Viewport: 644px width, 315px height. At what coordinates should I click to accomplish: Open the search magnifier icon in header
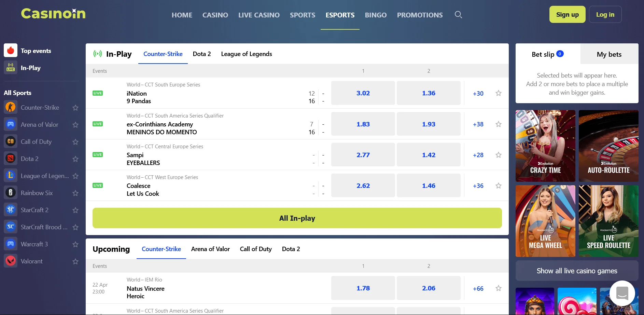458,15
